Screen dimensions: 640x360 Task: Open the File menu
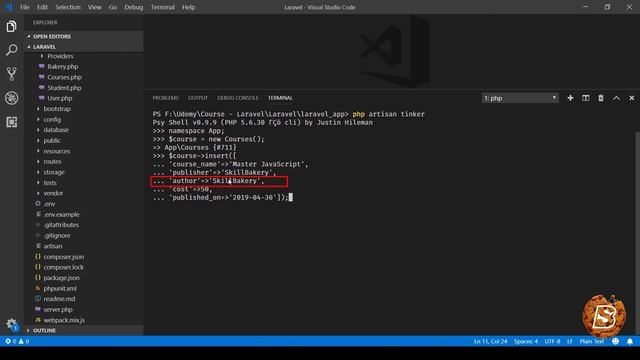pos(25,7)
